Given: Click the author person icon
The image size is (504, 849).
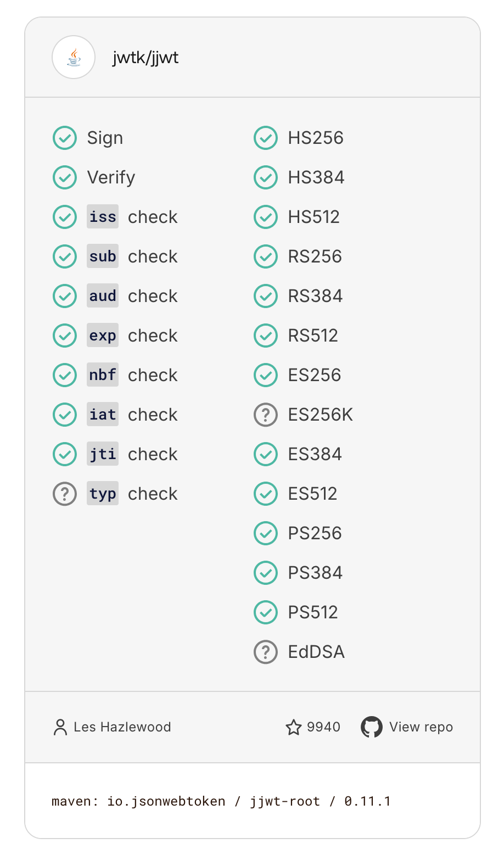Looking at the screenshot, I should point(60,727).
